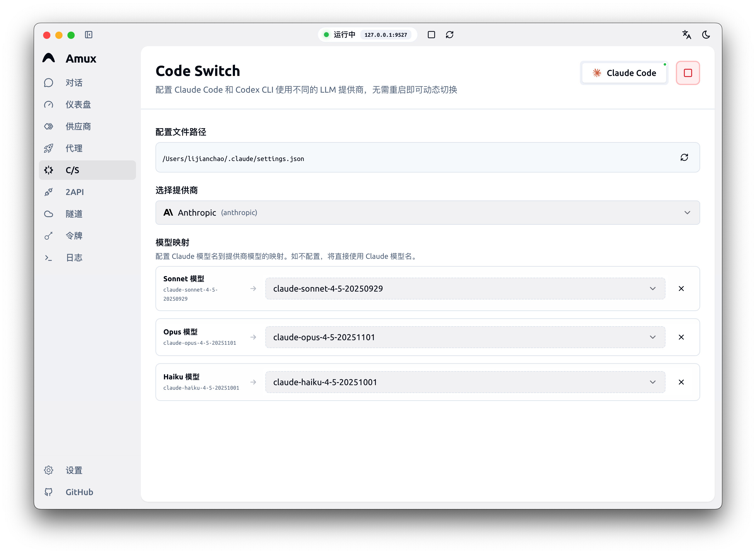Remove the Opus model mapping
756x554 pixels.
[x=681, y=337]
